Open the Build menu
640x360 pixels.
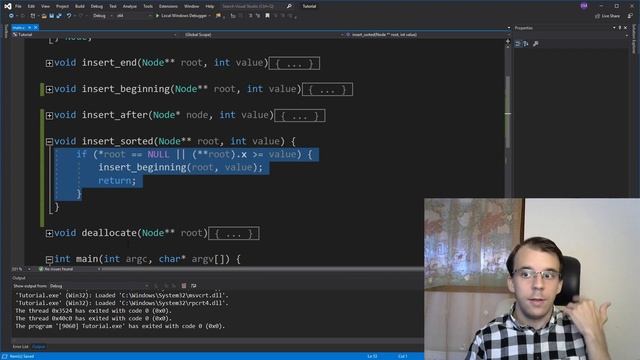click(80, 7)
